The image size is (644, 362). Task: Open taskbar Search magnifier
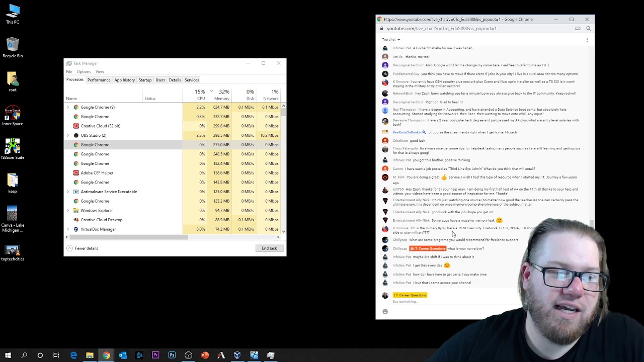tap(24, 355)
